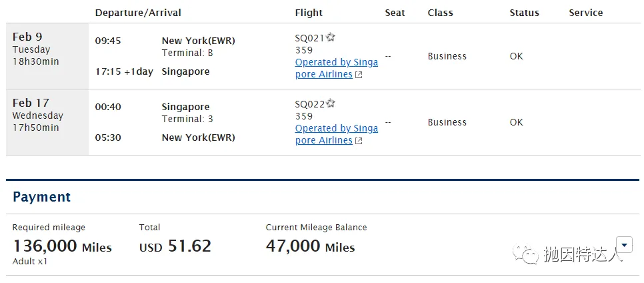Click the USD 51.62 total amount

pos(175,246)
